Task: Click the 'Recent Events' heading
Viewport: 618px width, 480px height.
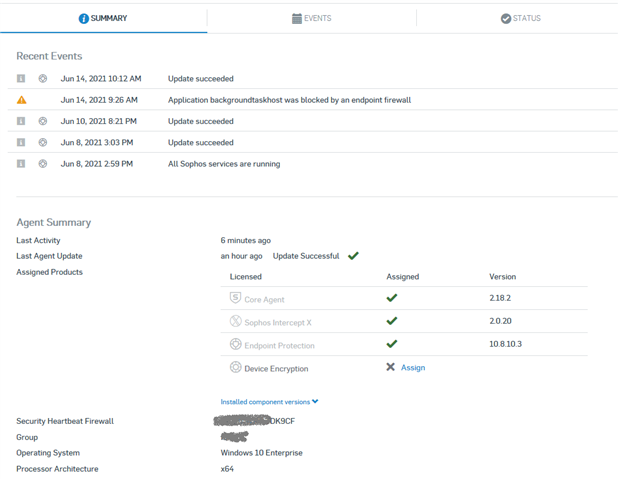Action: pos(49,56)
